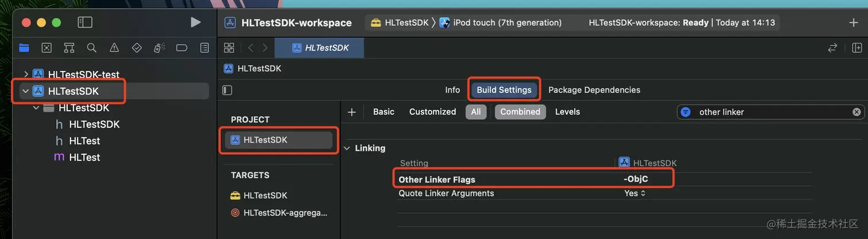This screenshot has height=239, width=868.
Task: Toggle the navigator sidebar visibility
Action: [85, 22]
